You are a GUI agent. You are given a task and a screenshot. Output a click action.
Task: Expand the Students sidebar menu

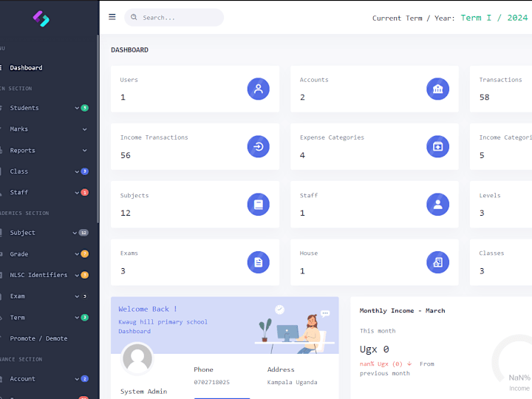(x=44, y=108)
